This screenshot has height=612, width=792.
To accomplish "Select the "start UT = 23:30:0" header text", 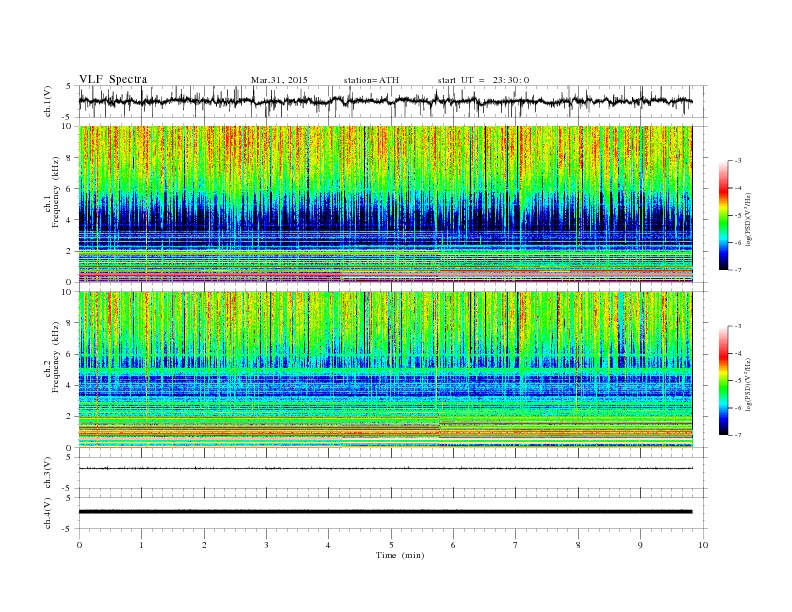I will [483, 80].
